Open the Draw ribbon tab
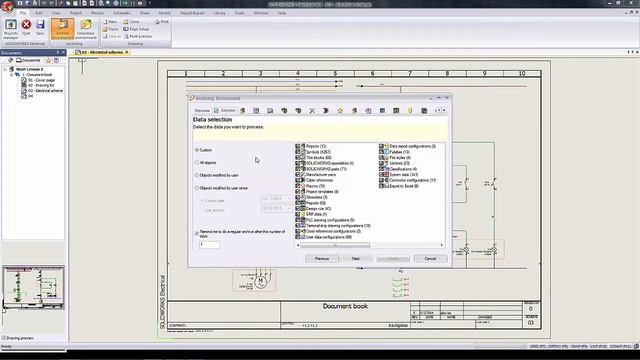Viewport: 640px width, 360px height. point(144,13)
